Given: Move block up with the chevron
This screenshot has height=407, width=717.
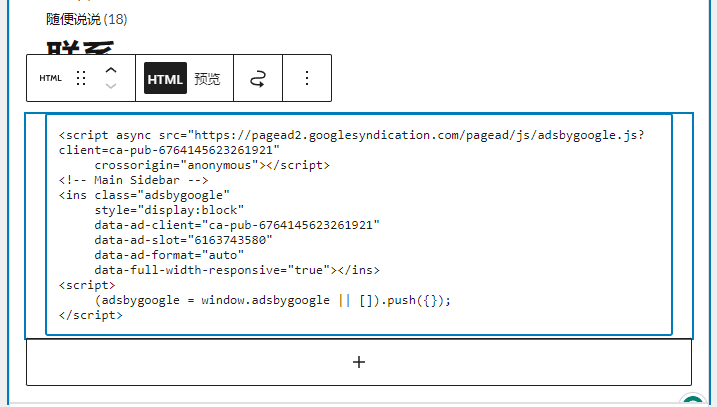Looking at the screenshot, I should point(111,71).
